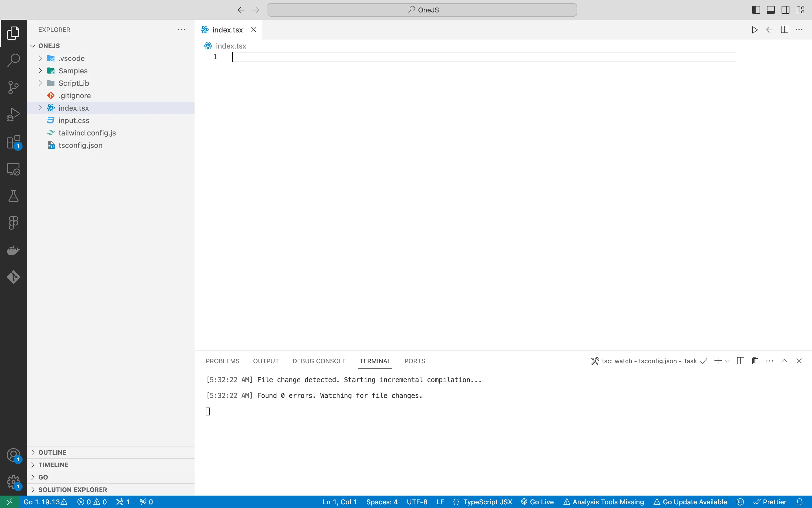Open the Explorer view in activity bar
Screen dimensions: 812x508
pos(14,33)
